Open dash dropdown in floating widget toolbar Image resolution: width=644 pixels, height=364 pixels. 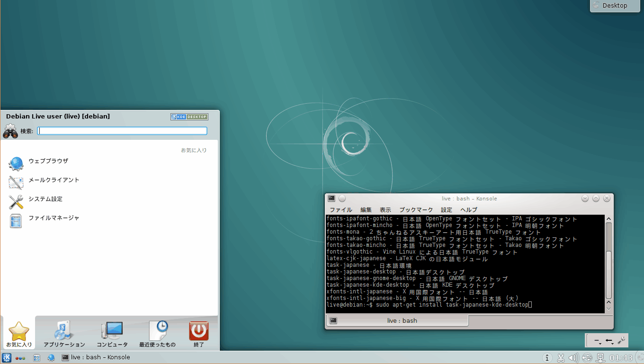598,341
